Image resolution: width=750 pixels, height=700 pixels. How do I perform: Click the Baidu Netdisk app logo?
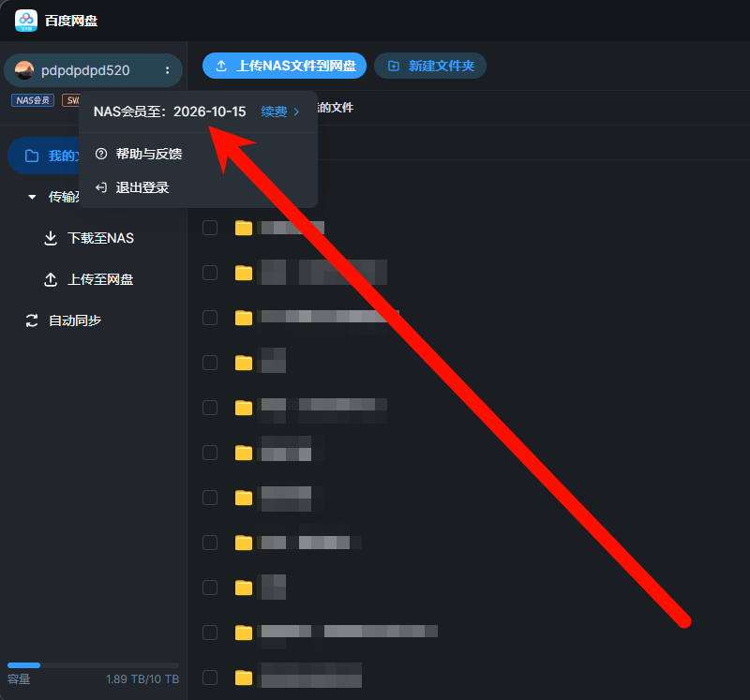[x=26, y=21]
